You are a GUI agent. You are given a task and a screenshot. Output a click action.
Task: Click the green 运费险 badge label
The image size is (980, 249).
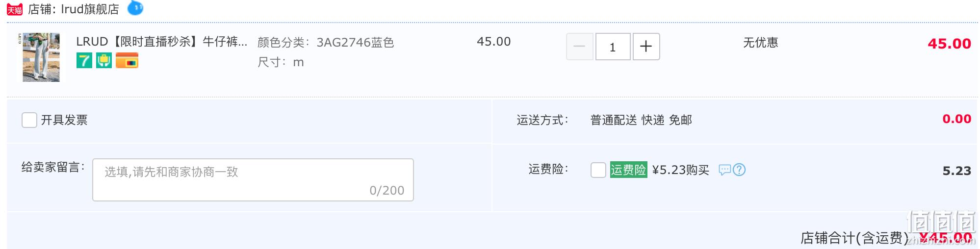click(x=628, y=170)
